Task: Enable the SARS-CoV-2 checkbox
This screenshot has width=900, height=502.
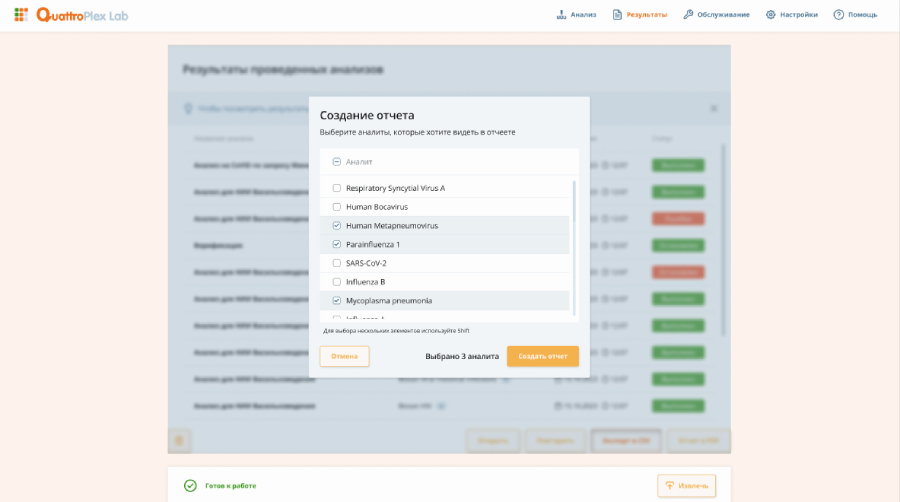Action: pyautogui.click(x=337, y=263)
